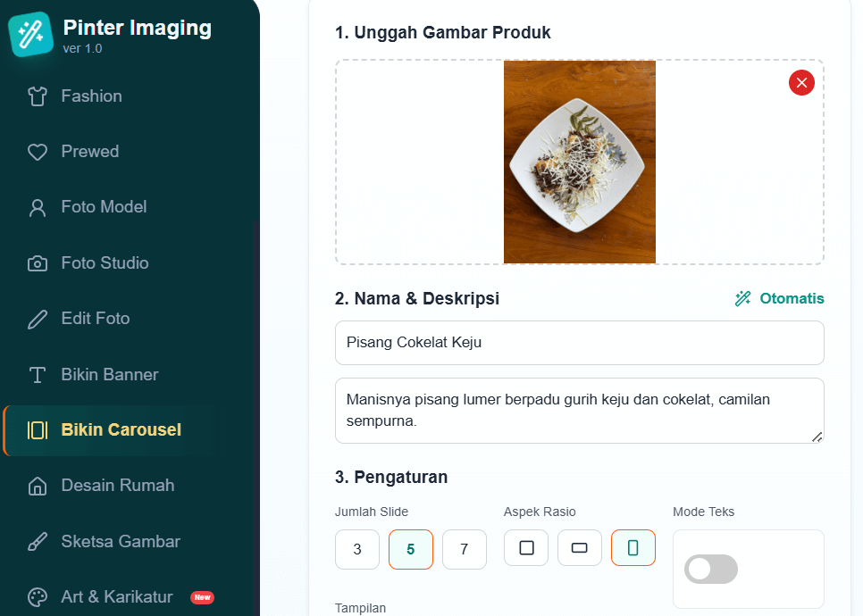Viewport: 863px width, 616px height.
Task: Click the Foto Model person icon
Action: point(38,208)
